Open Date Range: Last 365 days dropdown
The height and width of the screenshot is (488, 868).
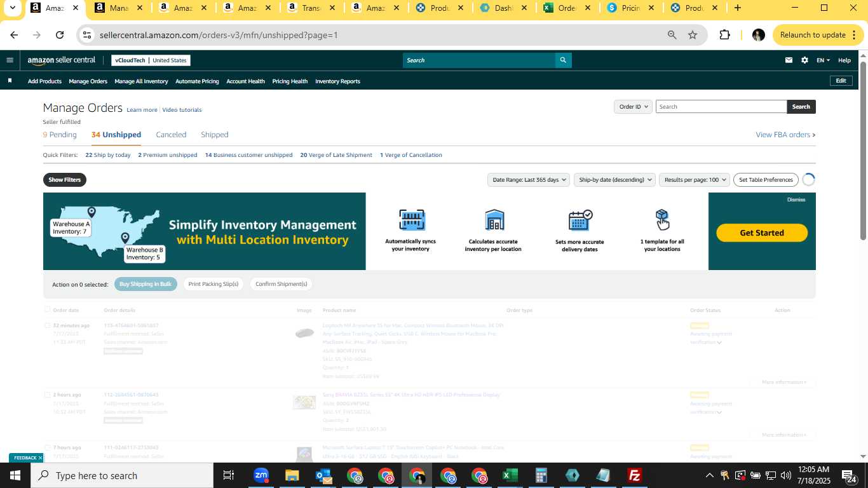coord(527,180)
